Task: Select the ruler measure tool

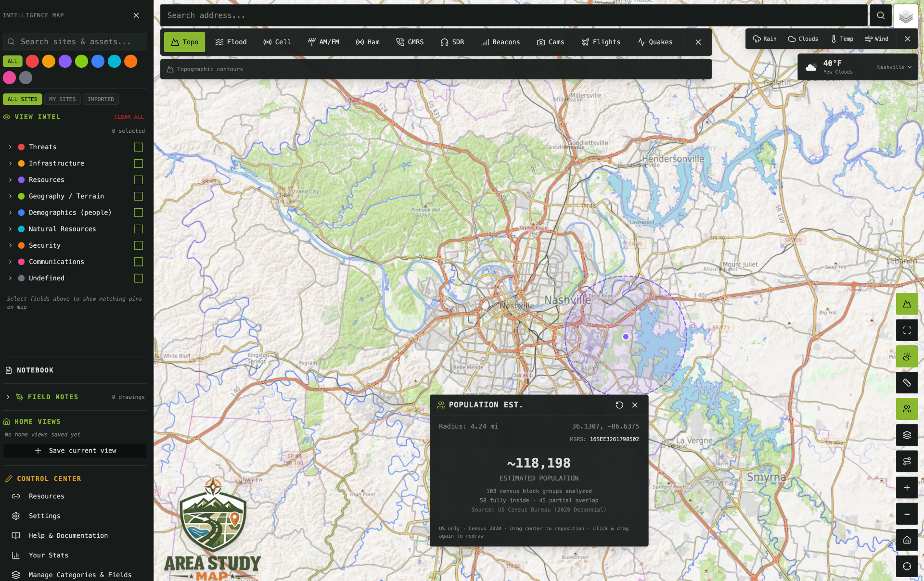Action: click(x=907, y=382)
